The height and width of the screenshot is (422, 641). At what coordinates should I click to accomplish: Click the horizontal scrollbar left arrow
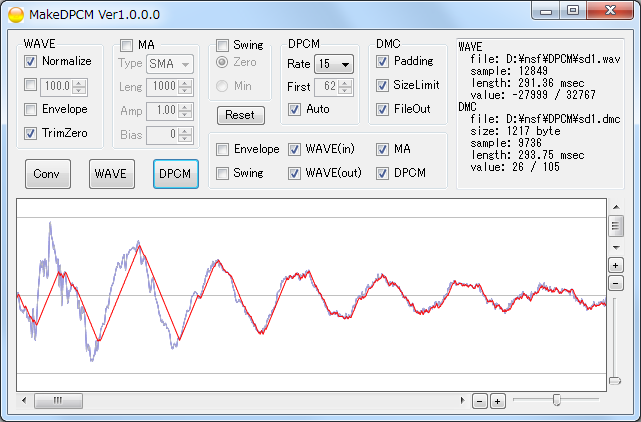(24, 400)
